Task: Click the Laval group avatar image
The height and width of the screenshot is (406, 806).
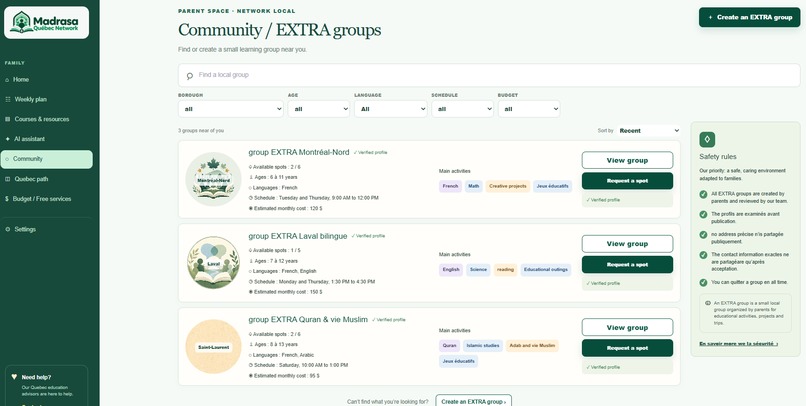Action: pyautogui.click(x=213, y=263)
